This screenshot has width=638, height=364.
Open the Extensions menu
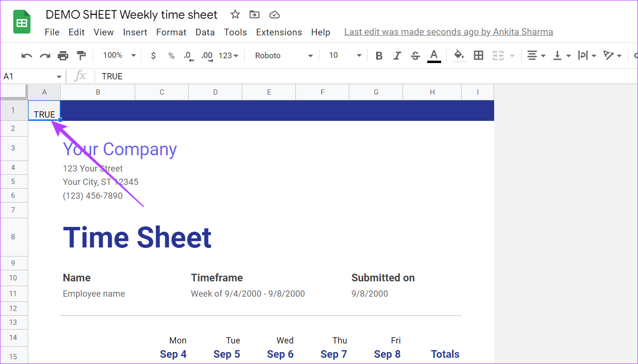click(x=279, y=32)
